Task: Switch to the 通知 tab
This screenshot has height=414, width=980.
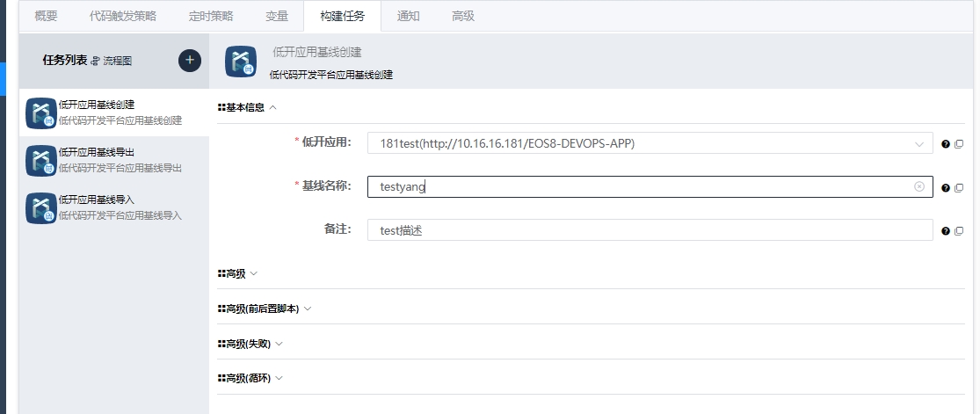Action: (x=408, y=16)
